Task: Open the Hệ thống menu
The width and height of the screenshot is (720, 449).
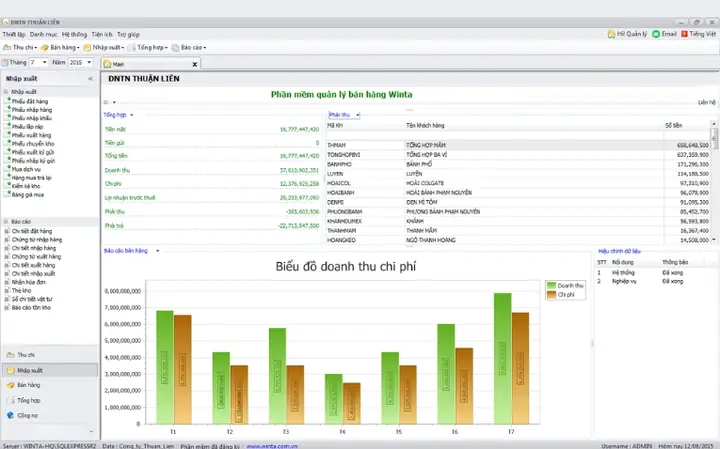Action: click(74, 34)
